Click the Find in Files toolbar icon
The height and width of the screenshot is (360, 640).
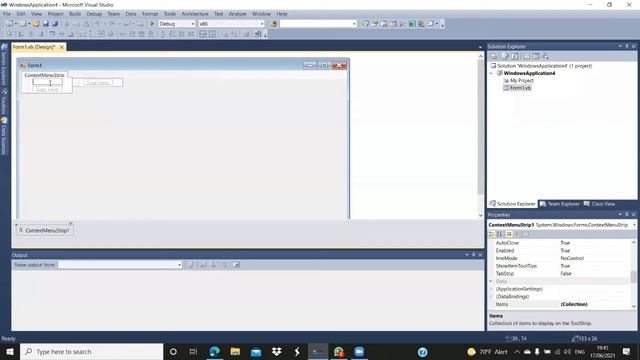tap(274, 24)
